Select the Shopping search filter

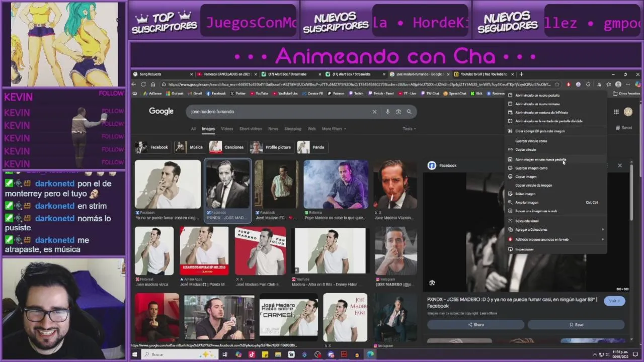point(293,129)
